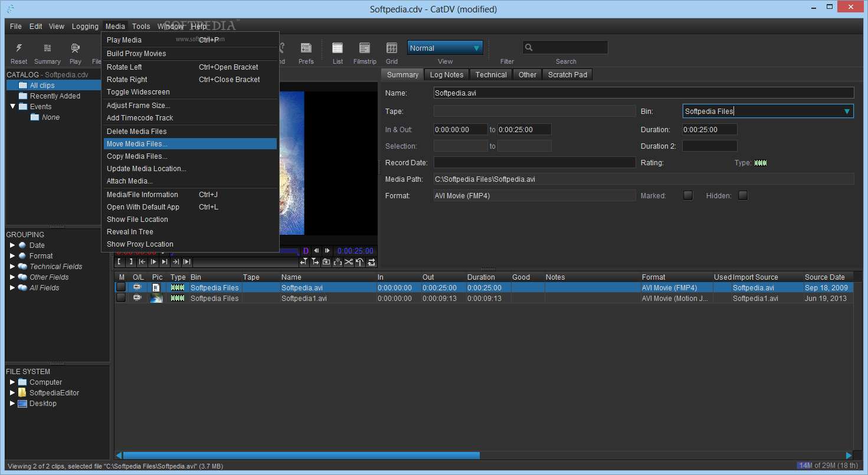
Task: Choose Build Proxy Movies menu item
Action: [190, 54]
